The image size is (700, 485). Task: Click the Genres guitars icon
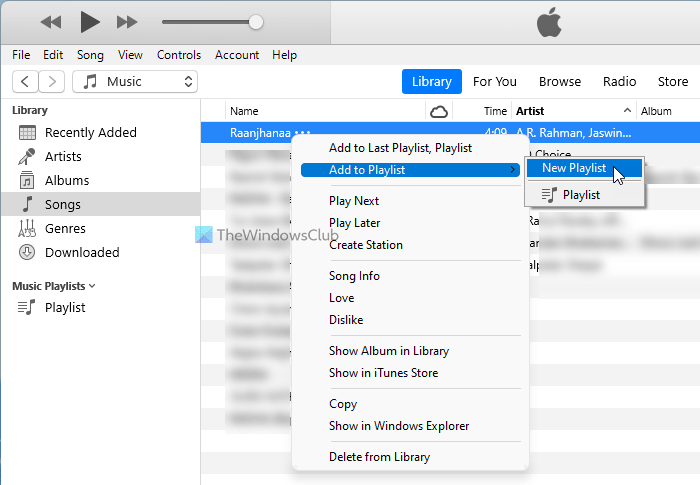[x=27, y=228]
